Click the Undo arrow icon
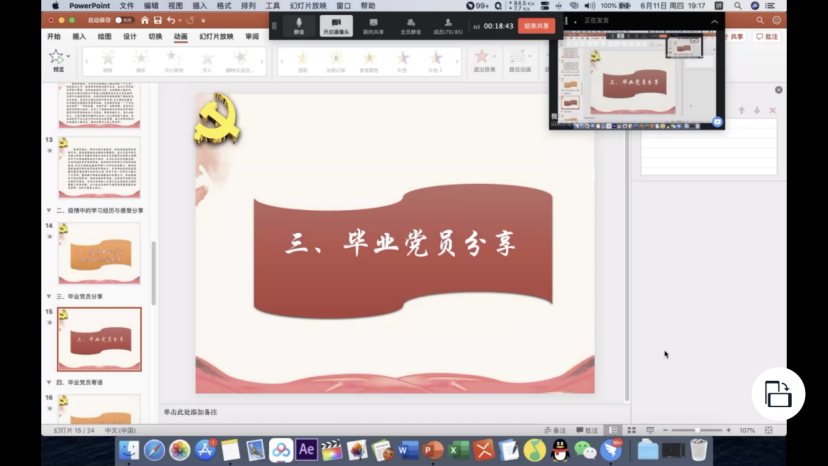 [x=171, y=20]
